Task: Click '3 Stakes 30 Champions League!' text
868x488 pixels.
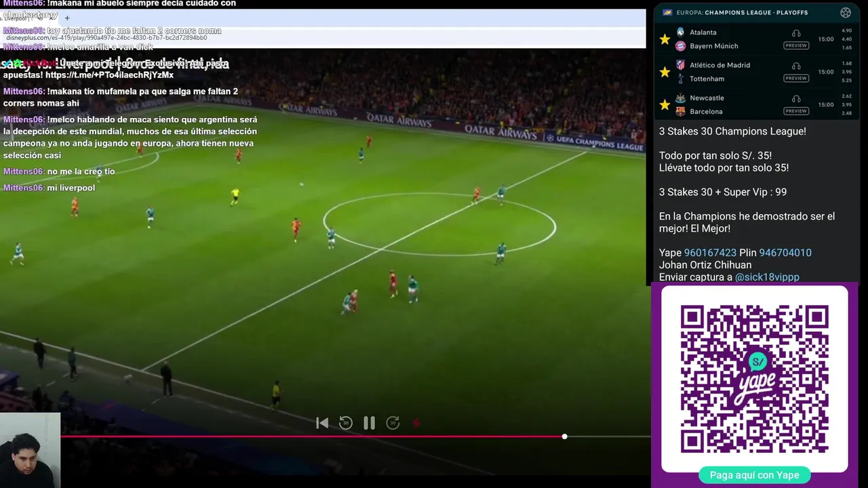Action: [x=732, y=131]
